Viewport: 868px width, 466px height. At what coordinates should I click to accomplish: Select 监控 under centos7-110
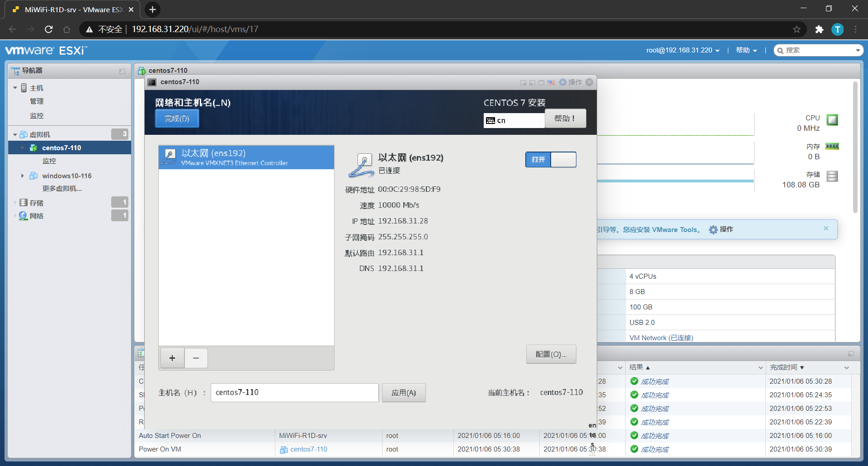click(x=49, y=161)
